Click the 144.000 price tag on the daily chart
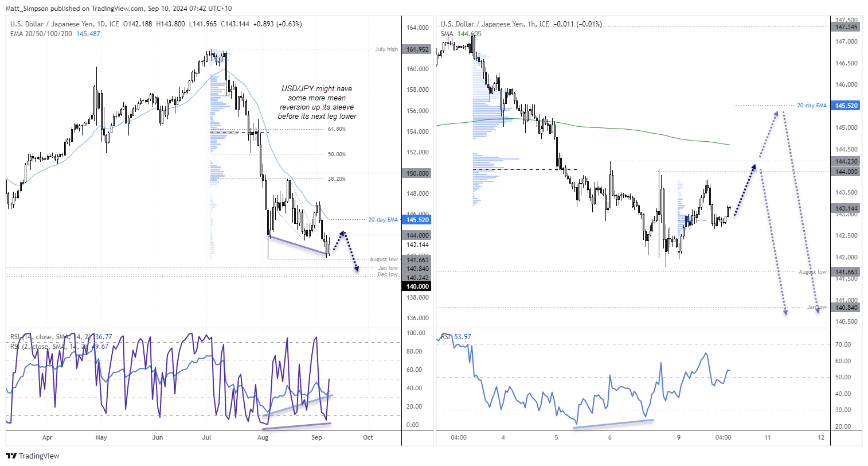This screenshot has height=466, width=868. coord(417,235)
